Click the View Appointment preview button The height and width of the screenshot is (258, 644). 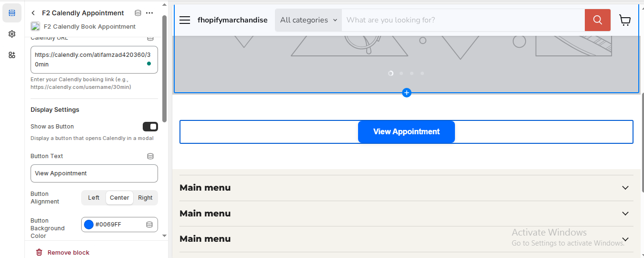[x=406, y=132]
